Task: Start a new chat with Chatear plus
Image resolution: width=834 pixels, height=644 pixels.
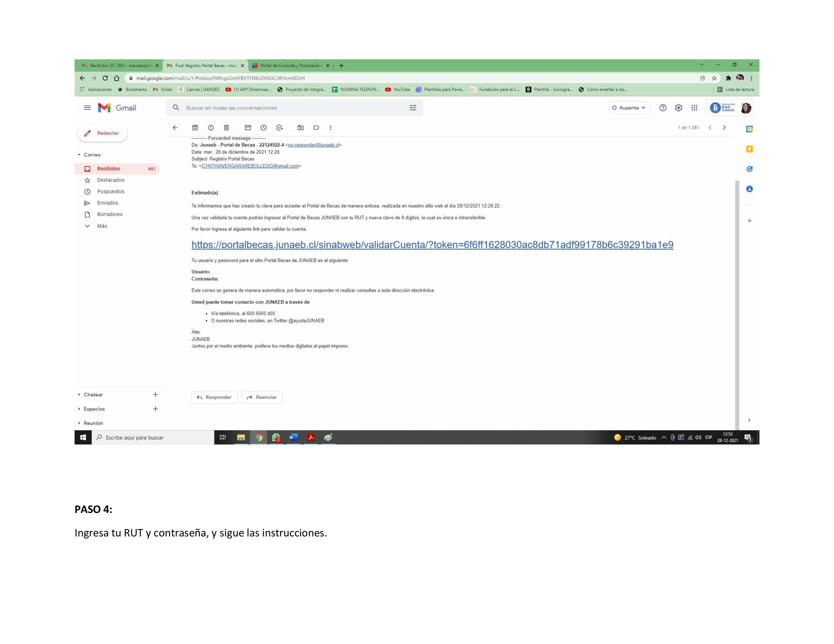Action: coord(155,394)
